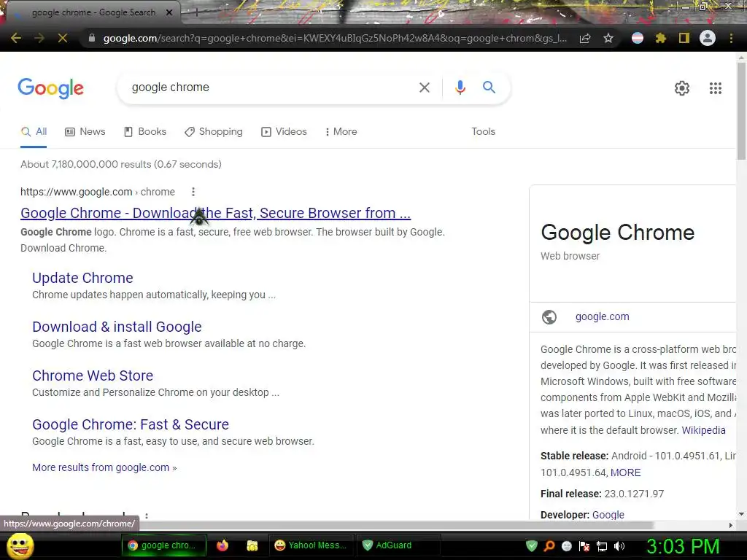The height and width of the screenshot is (560, 747).
Task: Open the green shield tray icon
Action: (532, 546)
